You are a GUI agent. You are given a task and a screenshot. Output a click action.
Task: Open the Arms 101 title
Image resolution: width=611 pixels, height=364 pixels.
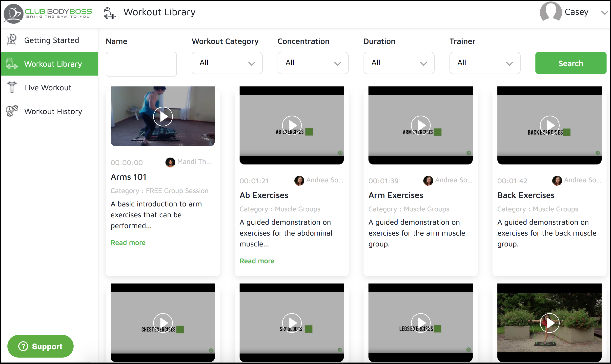click(x=128, y=177)
